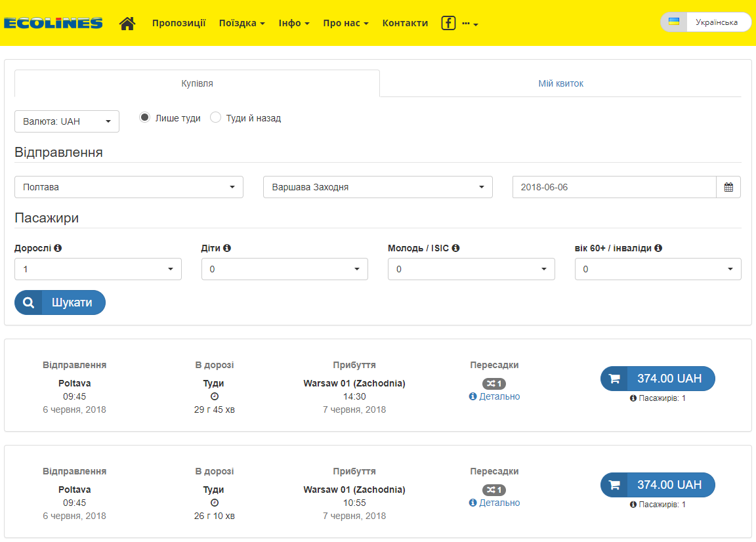This screenshot has width=756, height=542.
Task: Buy the 374.00 UAH ticket arriving 10:55
Action: pos(658,485)
